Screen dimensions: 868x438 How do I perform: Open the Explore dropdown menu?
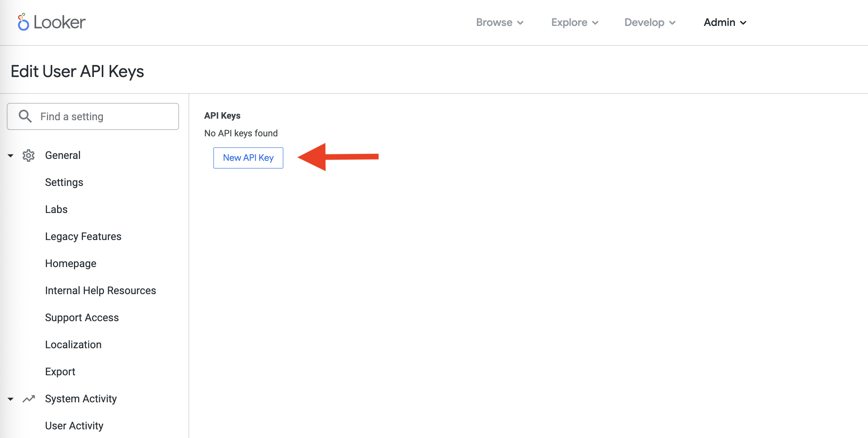[574, 23]
